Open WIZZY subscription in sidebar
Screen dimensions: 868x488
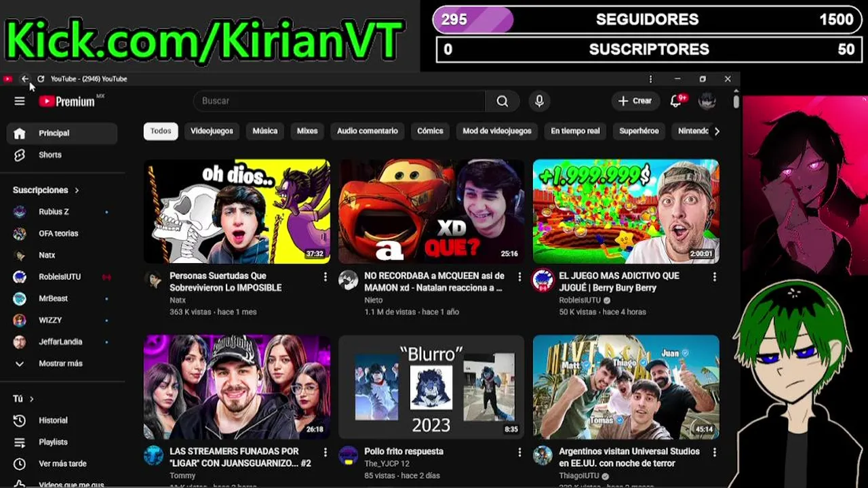(62, 320)
